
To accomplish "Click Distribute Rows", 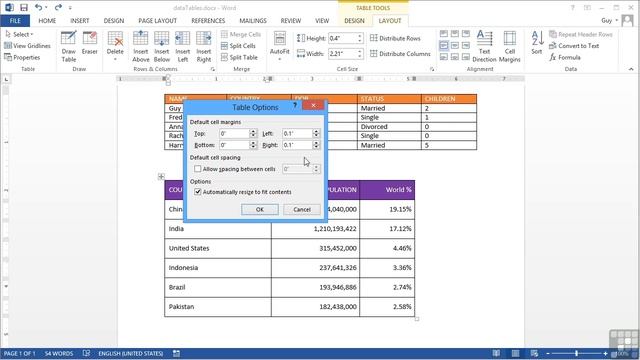I will 395,38.
